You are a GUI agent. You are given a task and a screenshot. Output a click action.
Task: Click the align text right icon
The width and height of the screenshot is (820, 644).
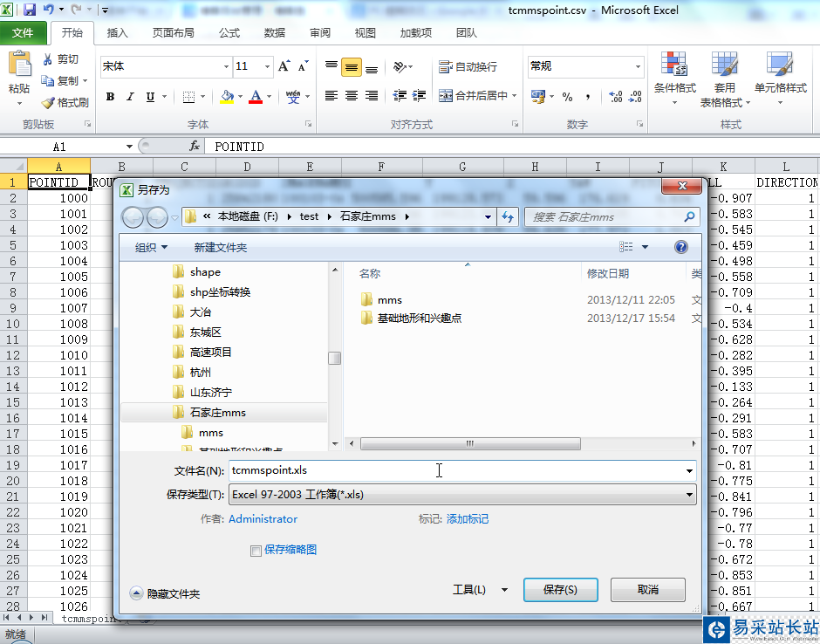point(372,96)
